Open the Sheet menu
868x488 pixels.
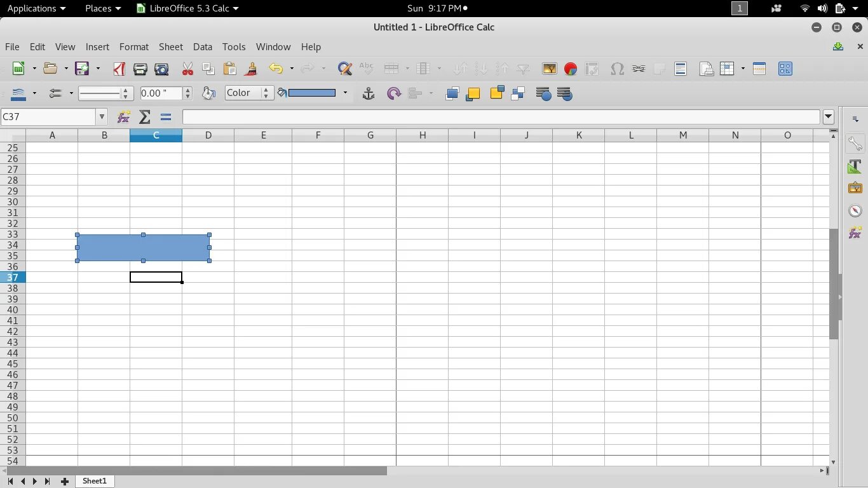point(171,47)
